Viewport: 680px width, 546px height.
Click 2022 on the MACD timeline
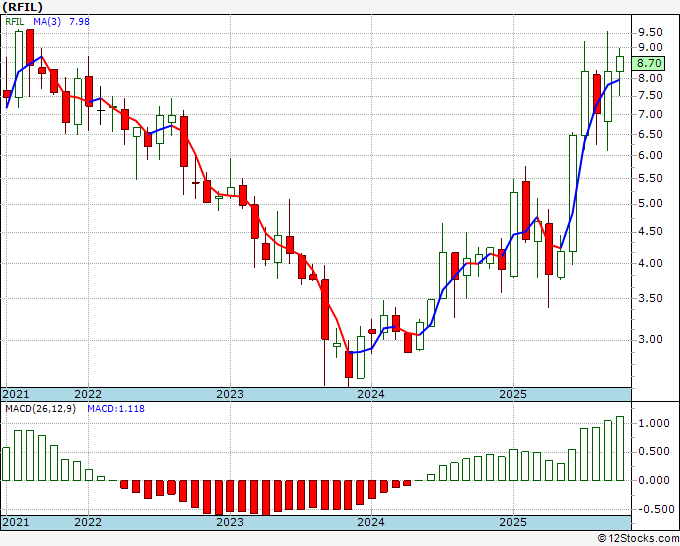coord(88,522)
